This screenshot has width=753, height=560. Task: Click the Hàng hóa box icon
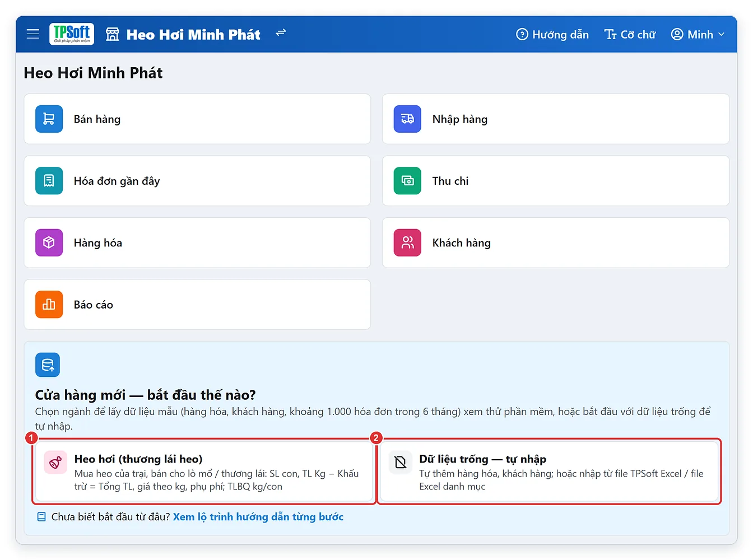click(x=49, y=242)
